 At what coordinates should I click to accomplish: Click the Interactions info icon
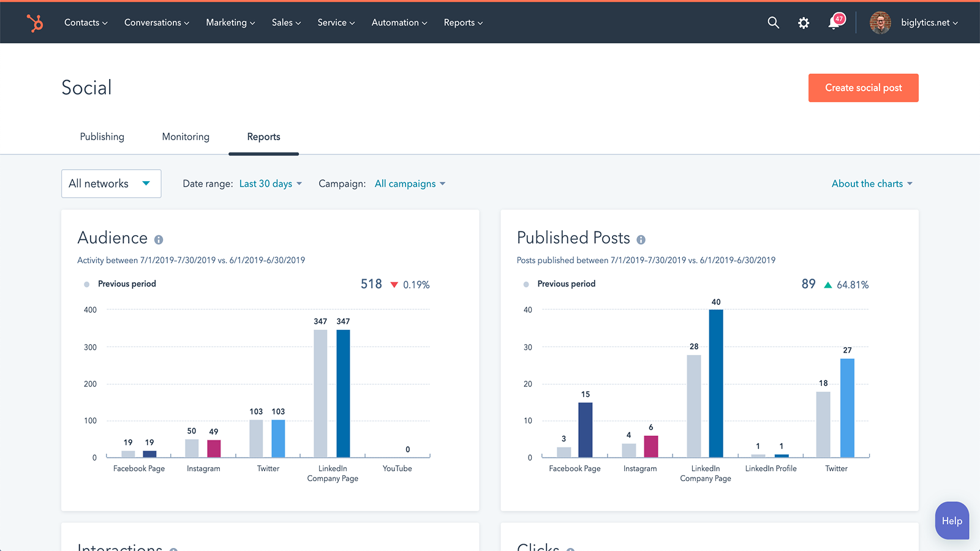[175, 549]
